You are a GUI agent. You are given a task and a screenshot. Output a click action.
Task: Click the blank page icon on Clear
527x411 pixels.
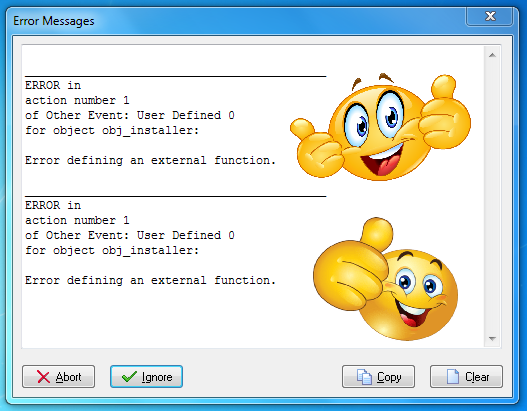[x=453, y=376]
